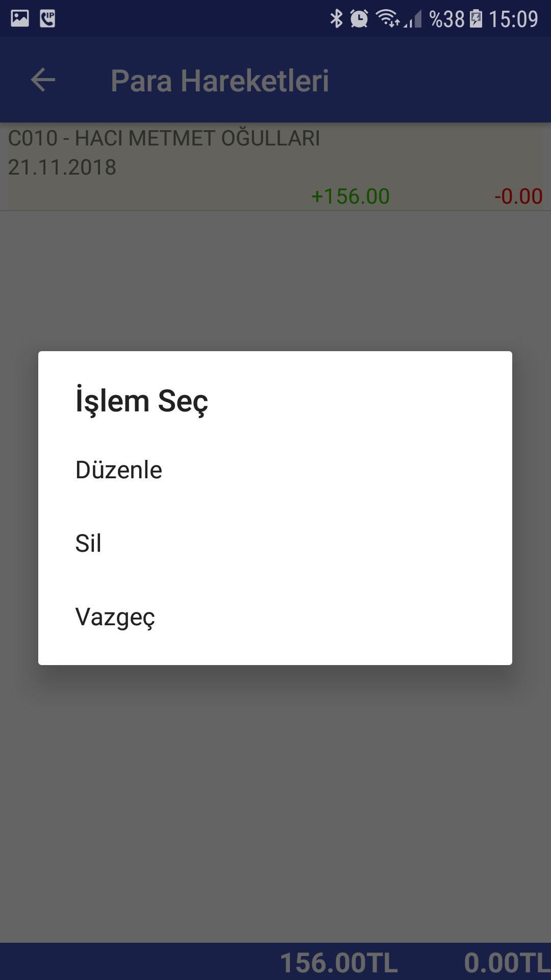Screen dimensions: 551x980
Task: Tap the Para Hareketleri title
Action: [220, 81]
